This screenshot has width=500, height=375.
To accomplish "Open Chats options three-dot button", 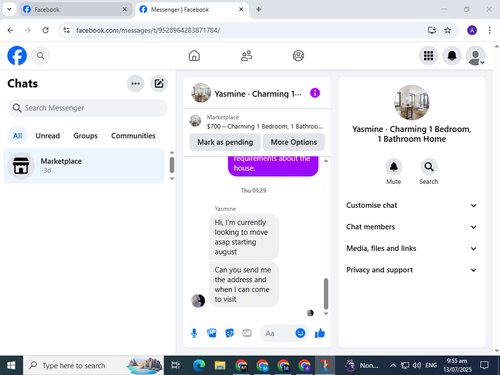I will coord(135,83).
